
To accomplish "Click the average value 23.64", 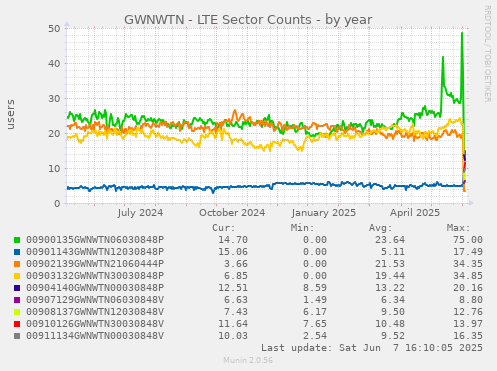I will pos(390,240).
